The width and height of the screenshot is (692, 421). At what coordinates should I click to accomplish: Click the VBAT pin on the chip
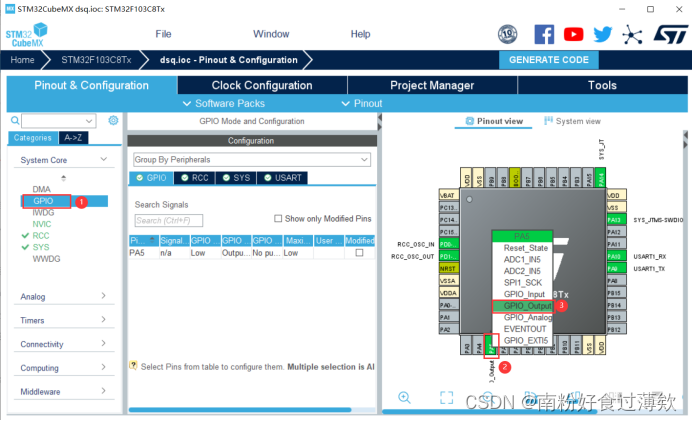coord(449,195)
